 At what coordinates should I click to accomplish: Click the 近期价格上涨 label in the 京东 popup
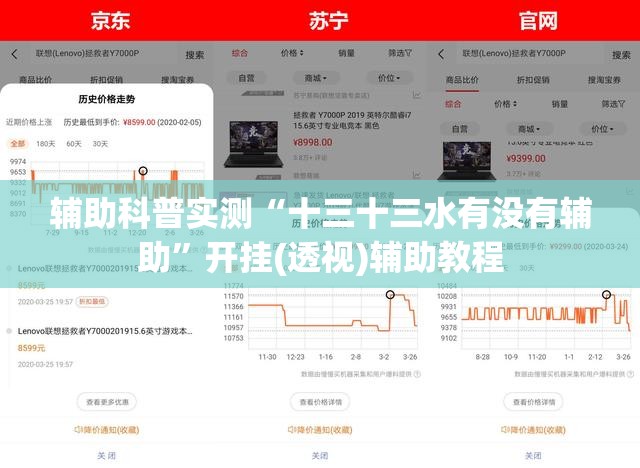pyautogui.click(x=29, y=122)
